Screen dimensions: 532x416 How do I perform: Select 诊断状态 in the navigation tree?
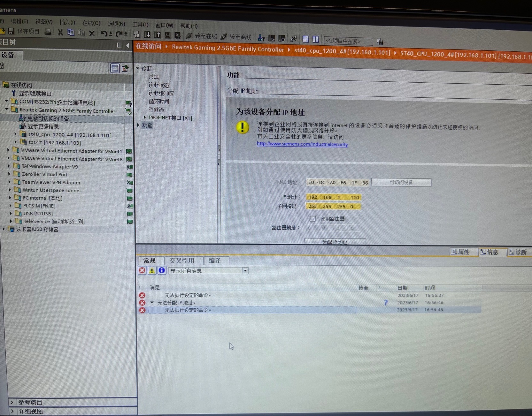(159, 85)
